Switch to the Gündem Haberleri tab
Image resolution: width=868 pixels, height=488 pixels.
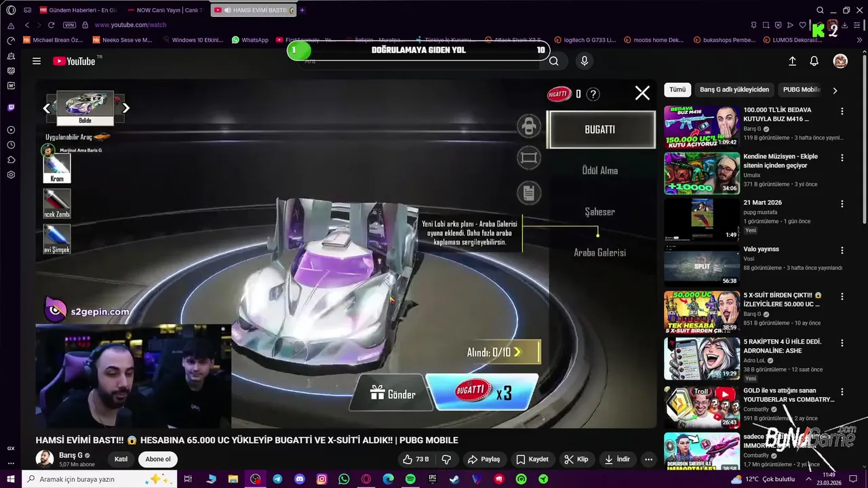pyautogui.click(x=78, y=10)
